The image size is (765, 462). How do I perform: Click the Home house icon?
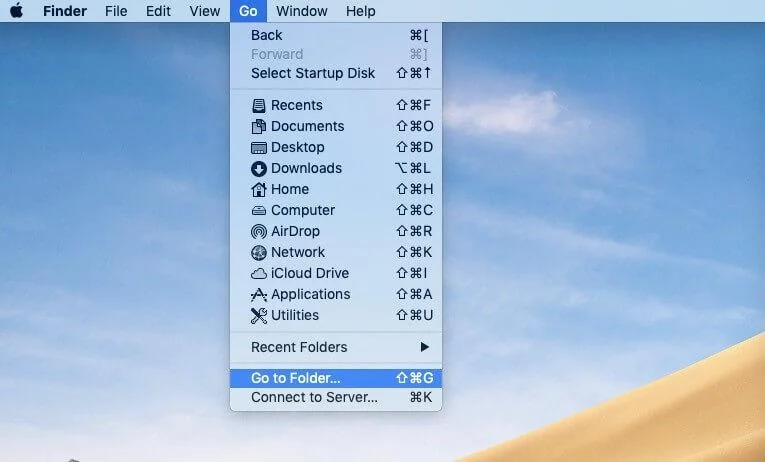259,189
